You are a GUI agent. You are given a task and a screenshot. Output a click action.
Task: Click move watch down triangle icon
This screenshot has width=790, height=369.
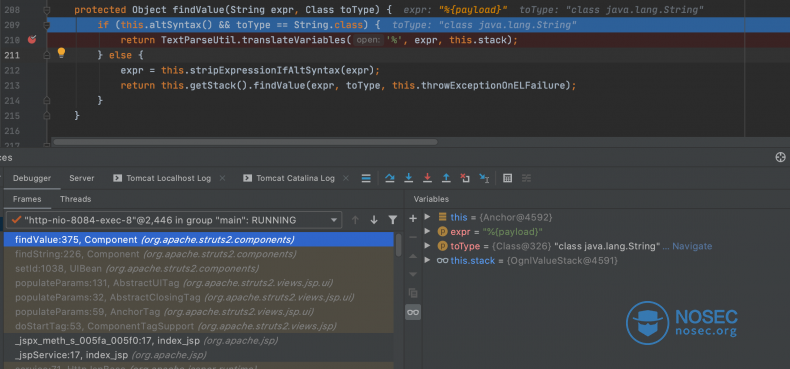[x=413, y=274]
